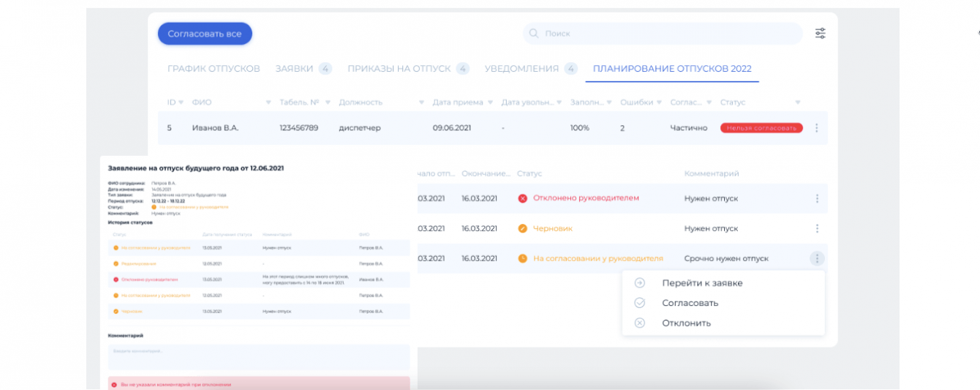Open three-dot menu for Иванов В.А. row
Image resolution: width=980 pixels, height=390 pixels.
click(x=816, y=128)
